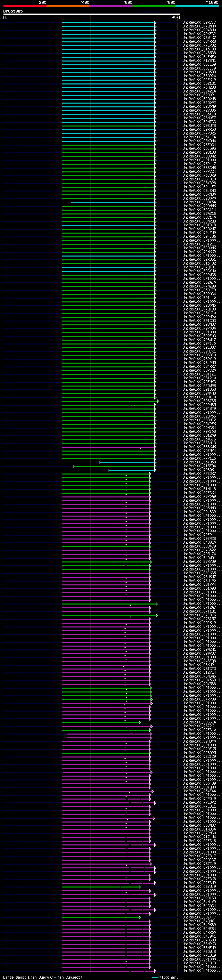Image resolution: width=222 pixels, height=980 pixels.
Task: Click hit UniRef100_Q8W4X7
Action: 199,38
